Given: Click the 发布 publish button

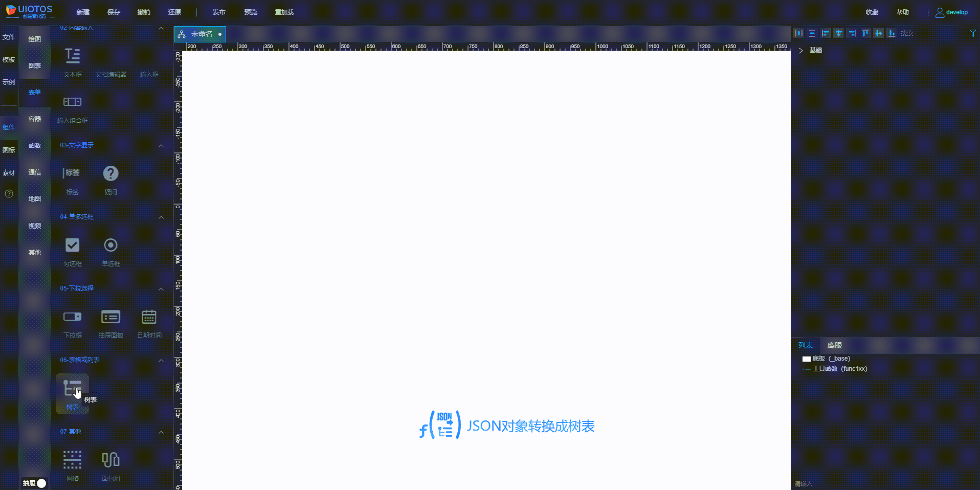Looking at the screenshot, I should click(x=218, y=12).
